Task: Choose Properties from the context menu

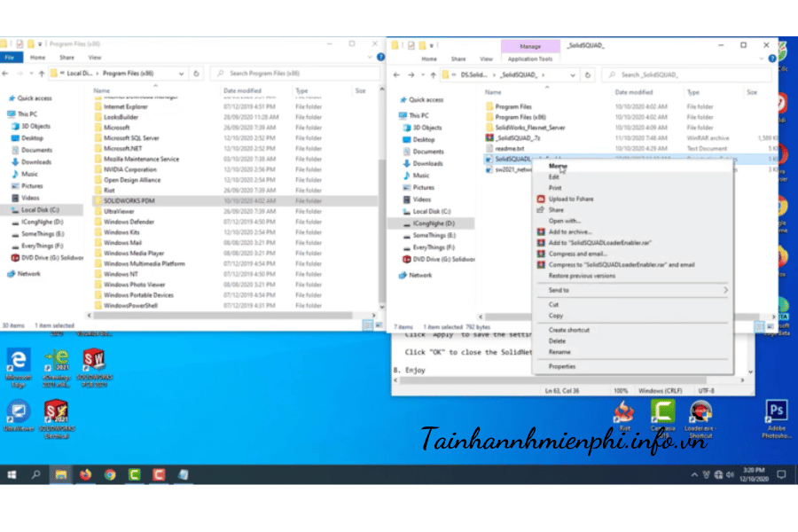Action: [x=561, y=366]
